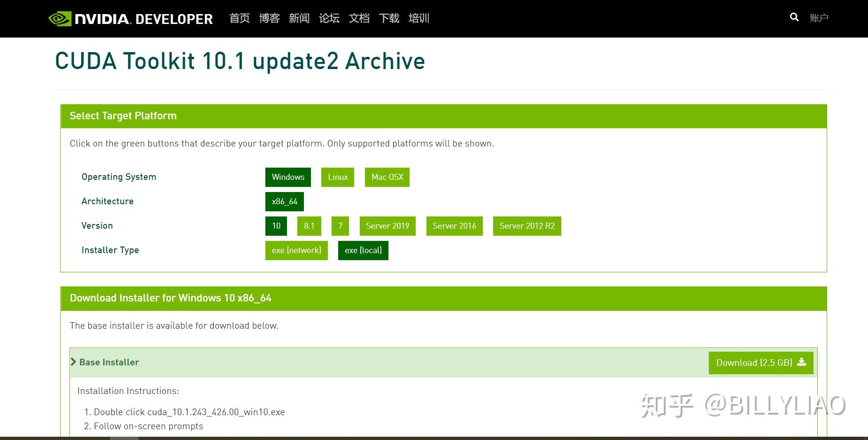Viewport: 868px width, 440px height.
Task: Pick Server 2012 R2 version
Action: click(x=527, y=226)
